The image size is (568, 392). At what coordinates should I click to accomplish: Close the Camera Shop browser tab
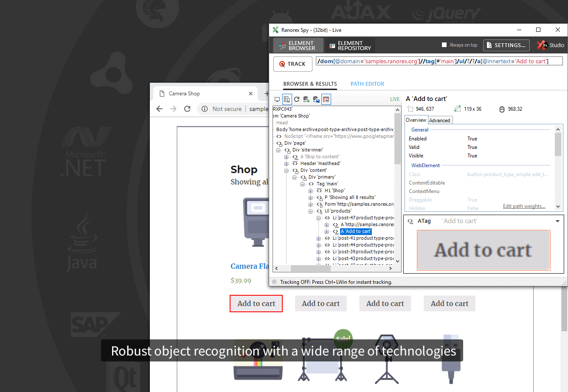[250, 93]
